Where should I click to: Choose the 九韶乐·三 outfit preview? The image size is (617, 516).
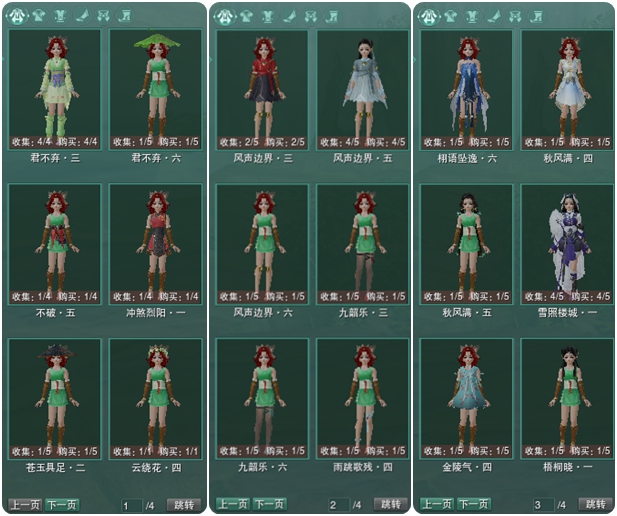point(363,244)
